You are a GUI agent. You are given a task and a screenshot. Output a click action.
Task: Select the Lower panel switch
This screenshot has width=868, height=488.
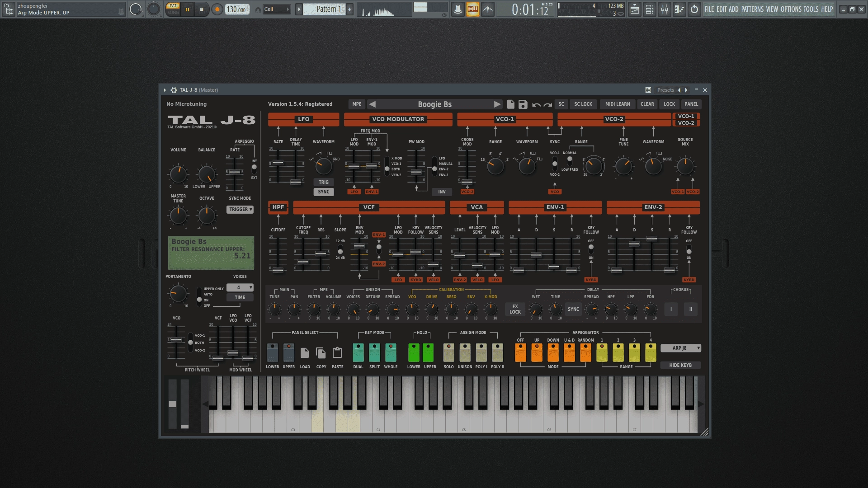(x=273, y=352)
